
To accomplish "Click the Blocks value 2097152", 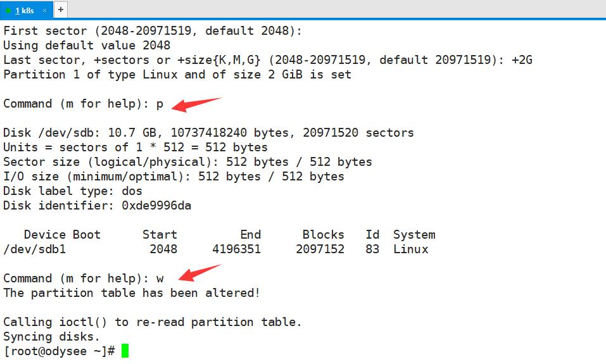I will pos(320,249).
